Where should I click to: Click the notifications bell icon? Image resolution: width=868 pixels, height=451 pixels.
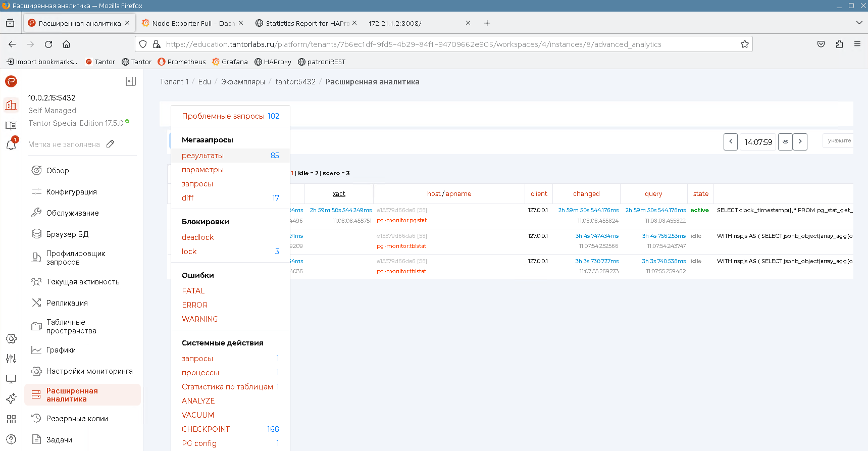pos(11,145)
